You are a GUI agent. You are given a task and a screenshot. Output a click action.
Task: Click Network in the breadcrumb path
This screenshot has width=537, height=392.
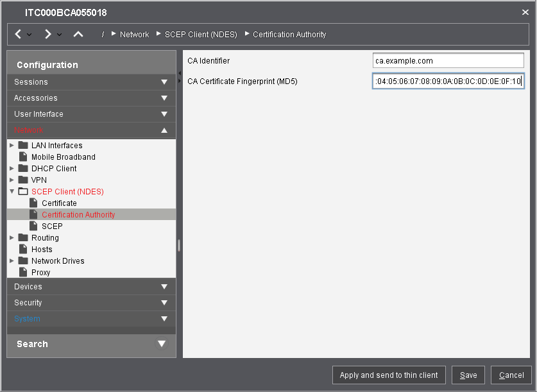(134, 35)
